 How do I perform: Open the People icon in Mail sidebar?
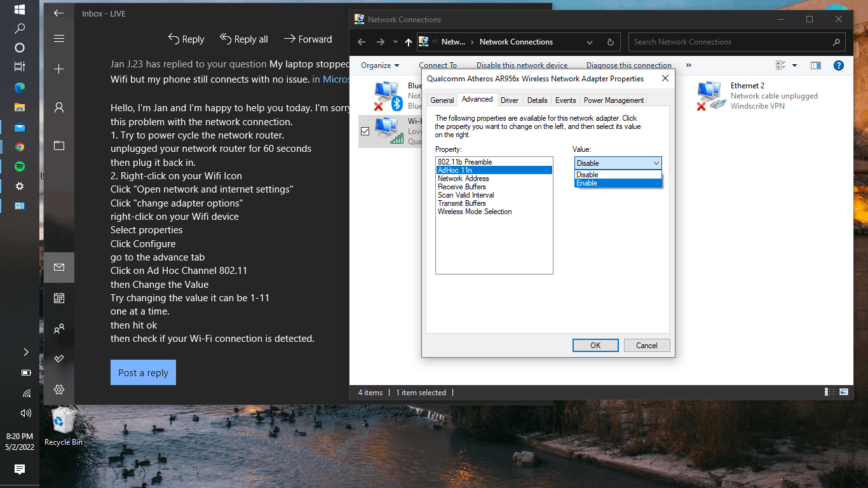pos(59,329)
